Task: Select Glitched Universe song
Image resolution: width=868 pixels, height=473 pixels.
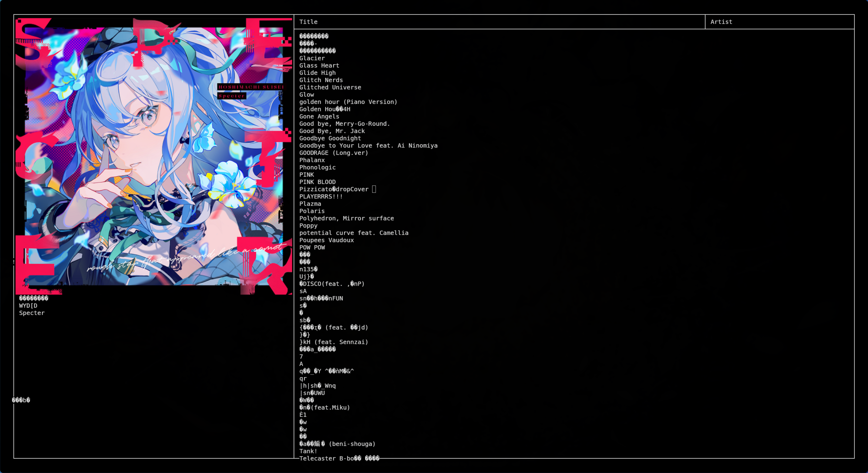Action: 330,87
